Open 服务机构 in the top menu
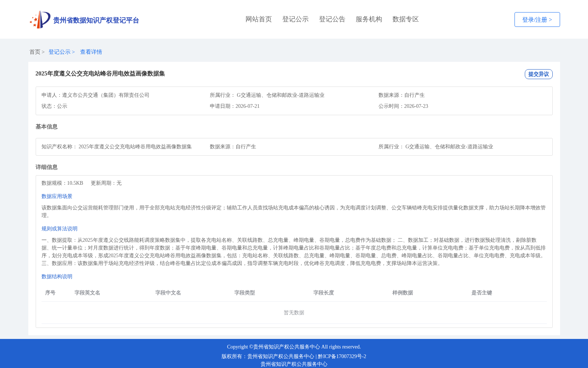Screen dimensions: 588x368 (x=369, y=19)
